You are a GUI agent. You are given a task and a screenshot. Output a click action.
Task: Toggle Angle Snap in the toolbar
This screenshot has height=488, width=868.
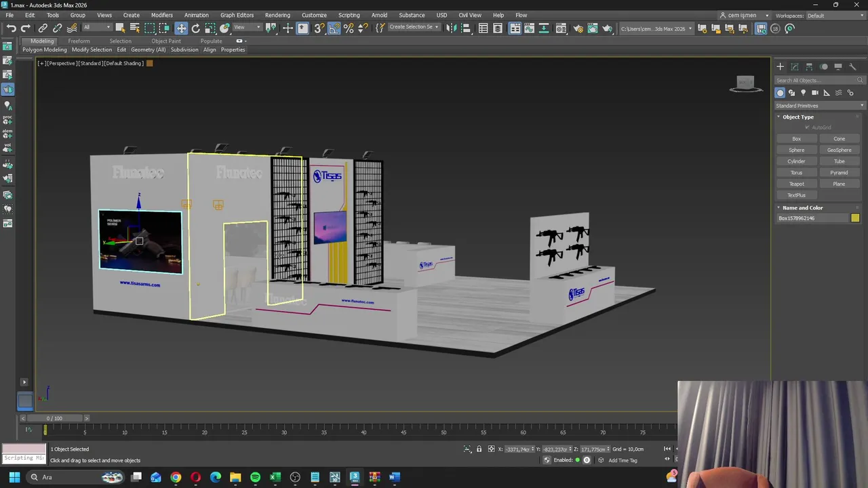(334, 28)
